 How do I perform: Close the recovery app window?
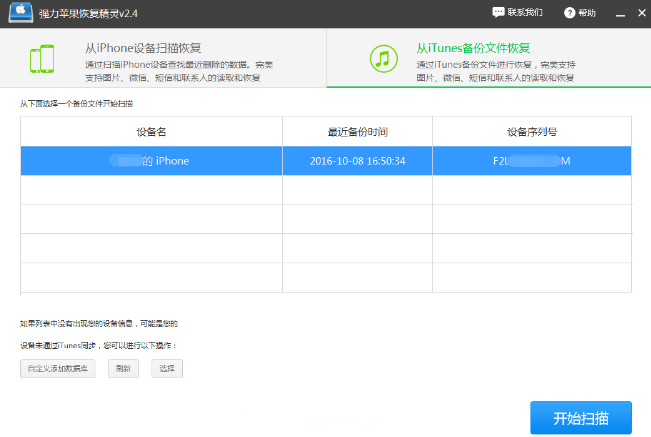click(x=637, y=13)
